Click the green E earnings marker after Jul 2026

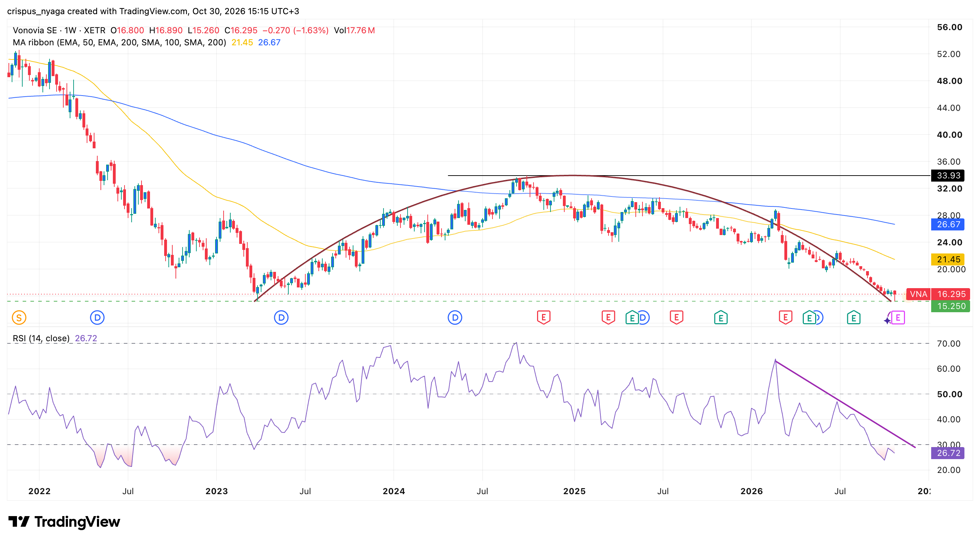coord(854,318)
